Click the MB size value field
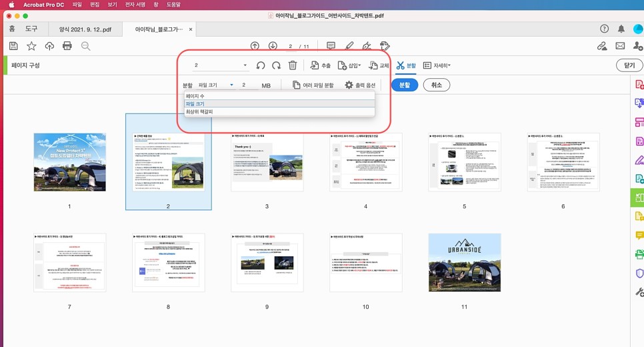This screenshot has width=644, height=347. 249,85
